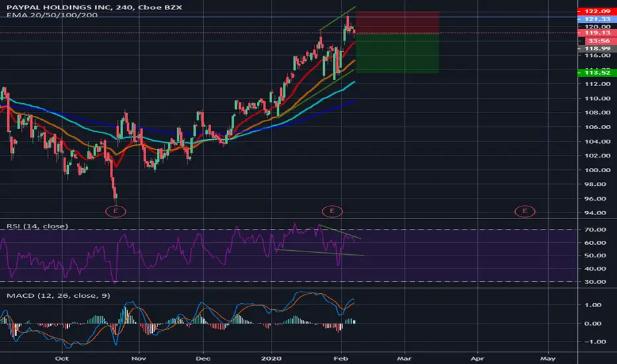Click the RSI 70.00 level label
617x364 pixels.
click(x=596, y=230)
